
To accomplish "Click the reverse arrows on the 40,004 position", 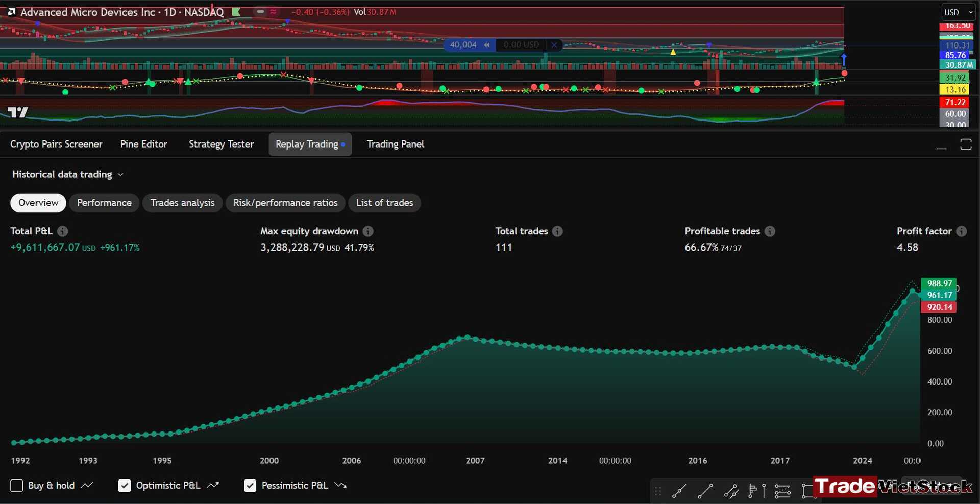I will point(487,45).
